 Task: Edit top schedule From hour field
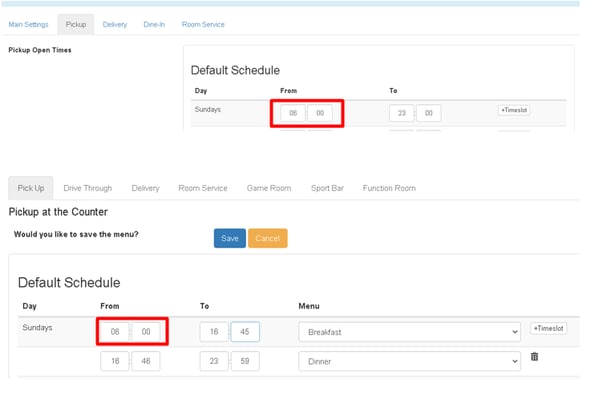coord(293,113)
